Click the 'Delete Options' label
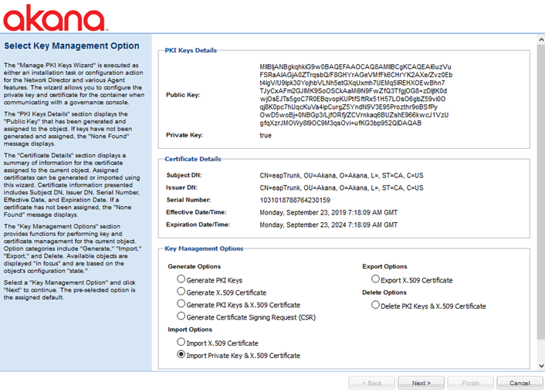 pos(384,292)
